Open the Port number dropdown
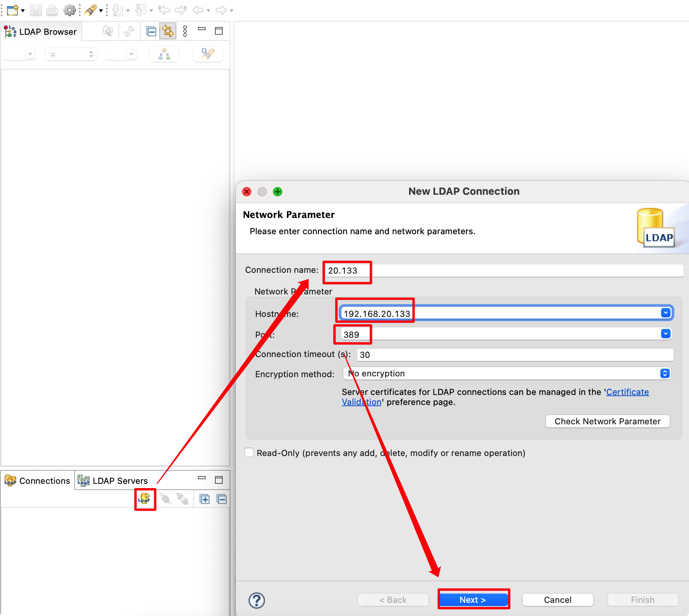689x616 pixels. click(x=666, y=333)
